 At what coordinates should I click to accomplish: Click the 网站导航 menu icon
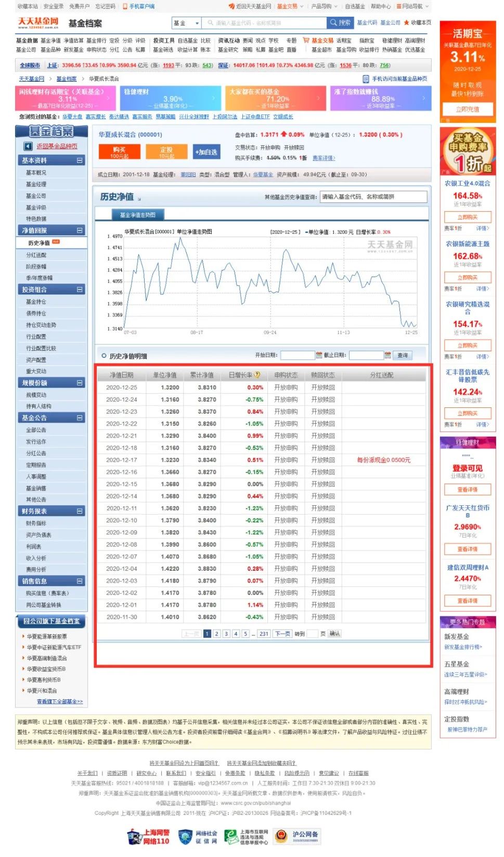pyautogui.click(x=399, y=6)
